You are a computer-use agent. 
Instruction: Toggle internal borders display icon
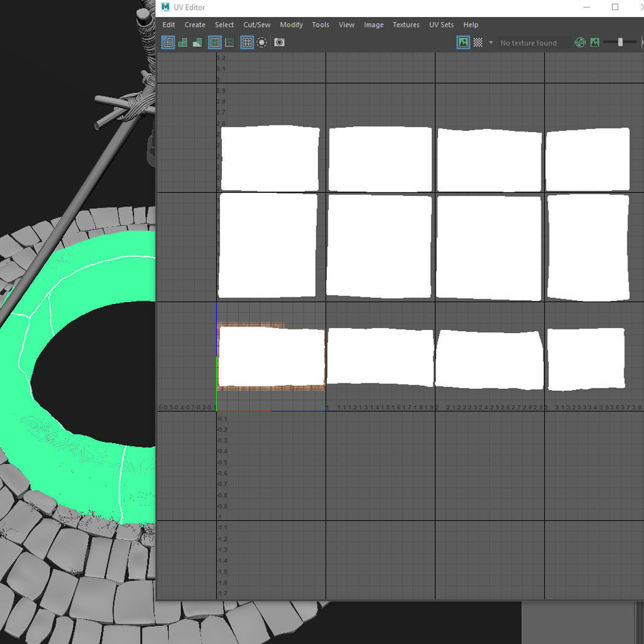point(229,42)
